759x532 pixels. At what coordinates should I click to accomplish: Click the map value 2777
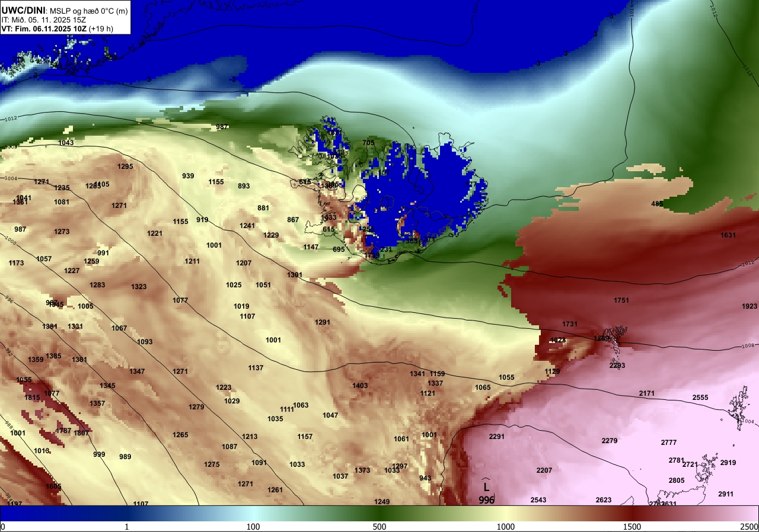669,443
